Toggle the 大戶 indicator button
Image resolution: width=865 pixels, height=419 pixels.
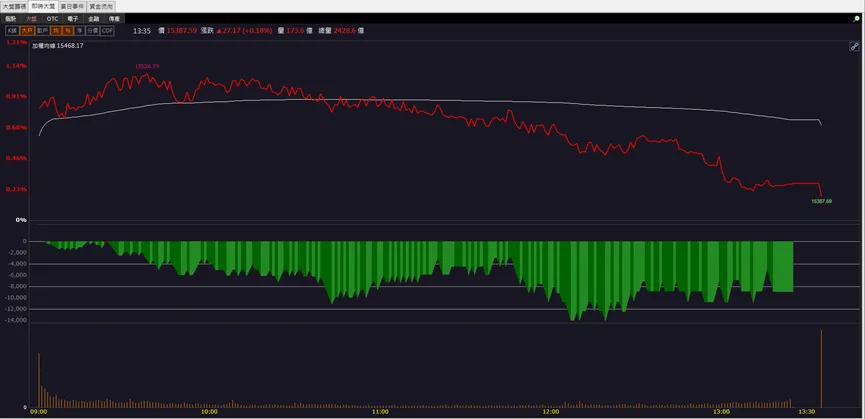pyautogui.click(x=26, y=31)
